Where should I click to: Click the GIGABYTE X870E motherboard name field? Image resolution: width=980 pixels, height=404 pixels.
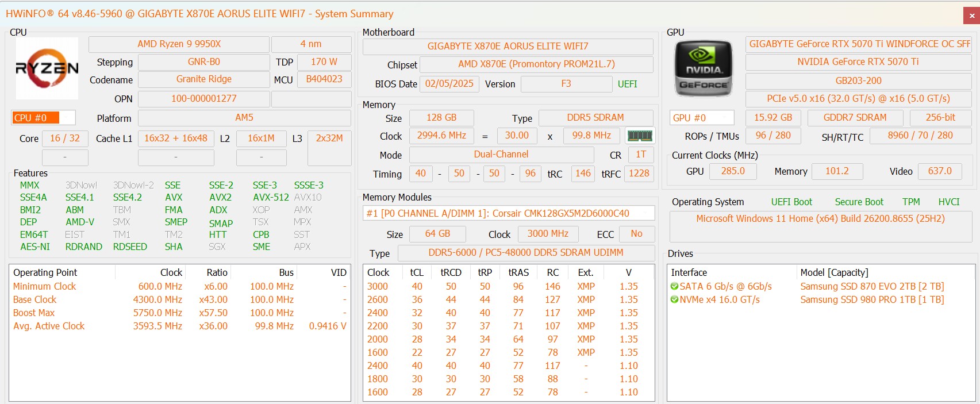pos(508,47)
